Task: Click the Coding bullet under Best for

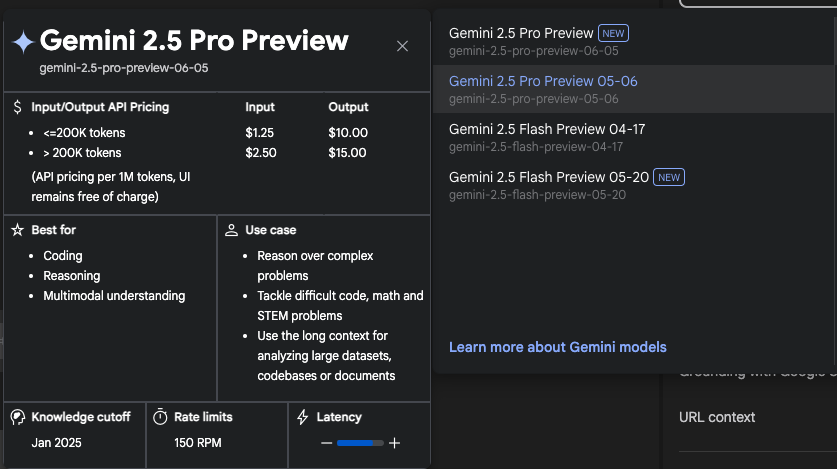Action: [63, 256]
